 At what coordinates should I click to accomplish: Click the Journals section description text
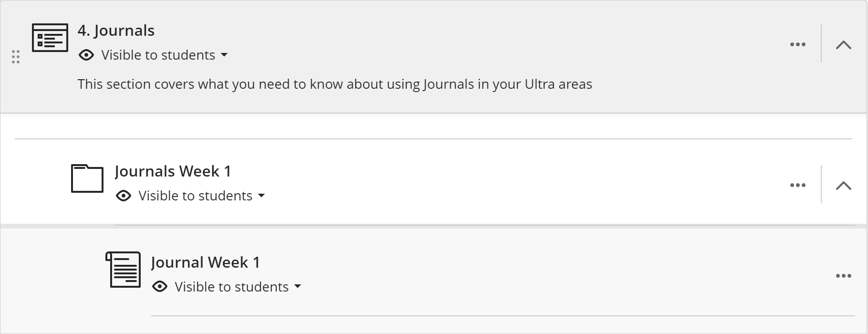(334, 84)
